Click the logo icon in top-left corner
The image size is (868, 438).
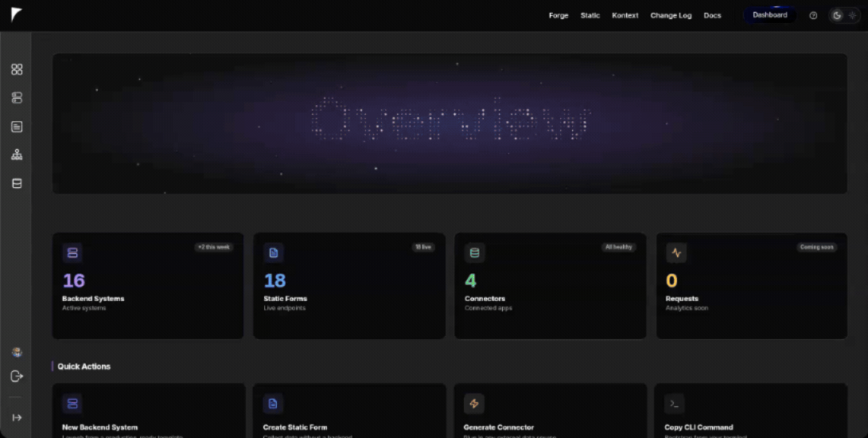(16, 15)
